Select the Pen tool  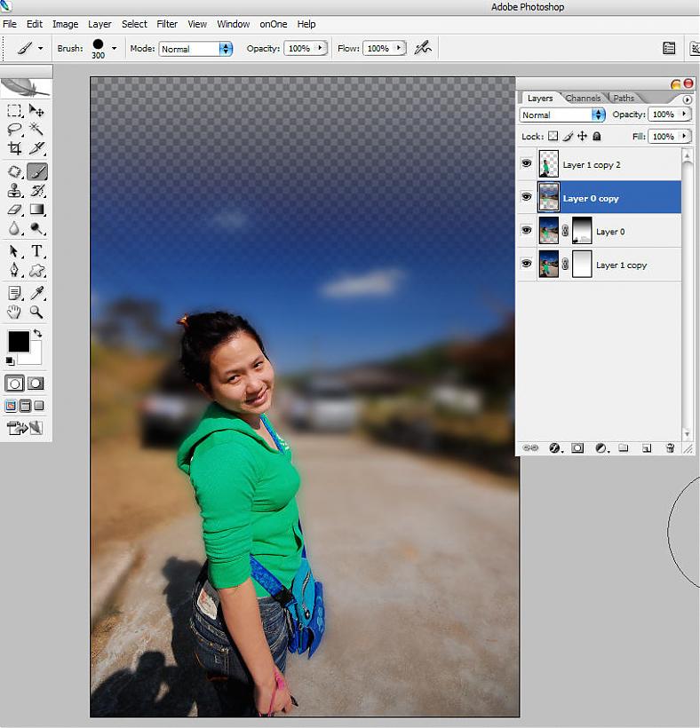[14, 270]
